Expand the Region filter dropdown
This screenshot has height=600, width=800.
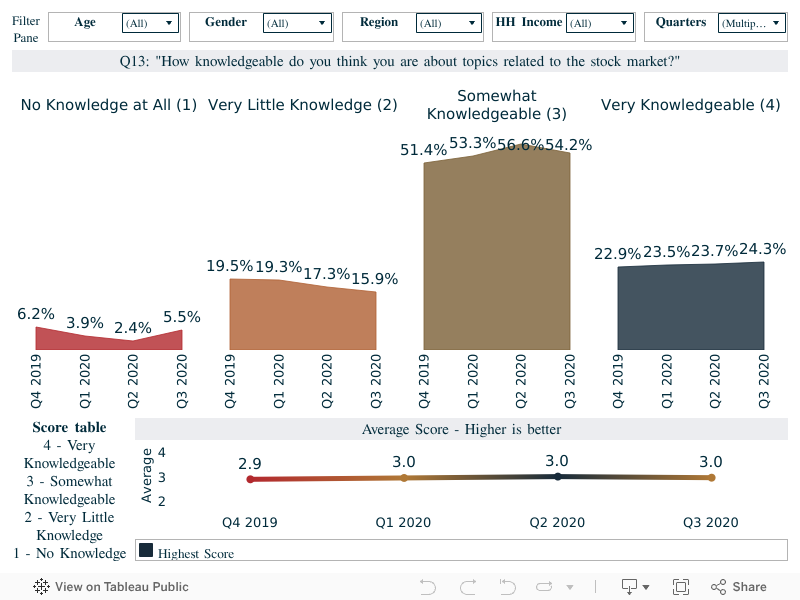(x=447, y=23)
